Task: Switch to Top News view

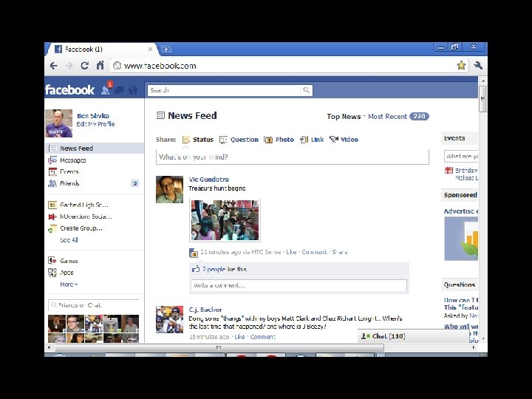Action: (x=344, y=117)
